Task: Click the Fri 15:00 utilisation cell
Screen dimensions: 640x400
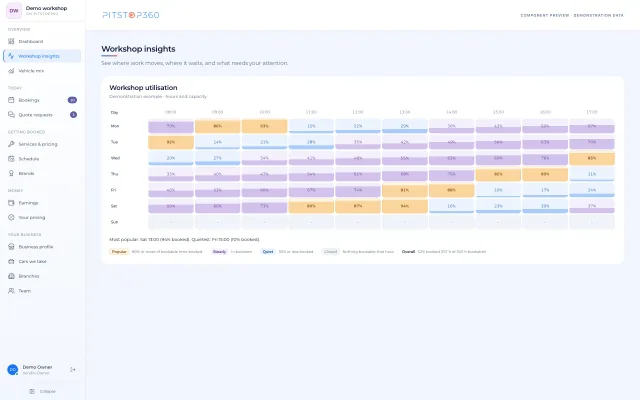Action: 498,190
